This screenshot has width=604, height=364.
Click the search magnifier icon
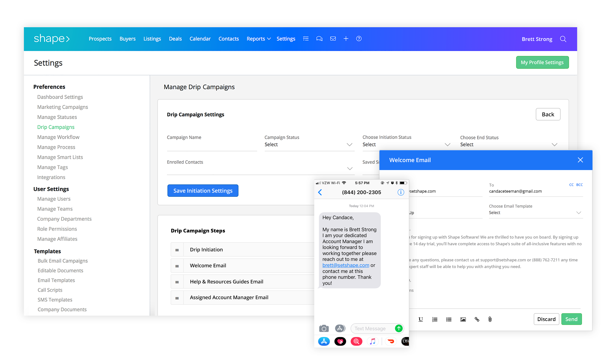[563, 39]
